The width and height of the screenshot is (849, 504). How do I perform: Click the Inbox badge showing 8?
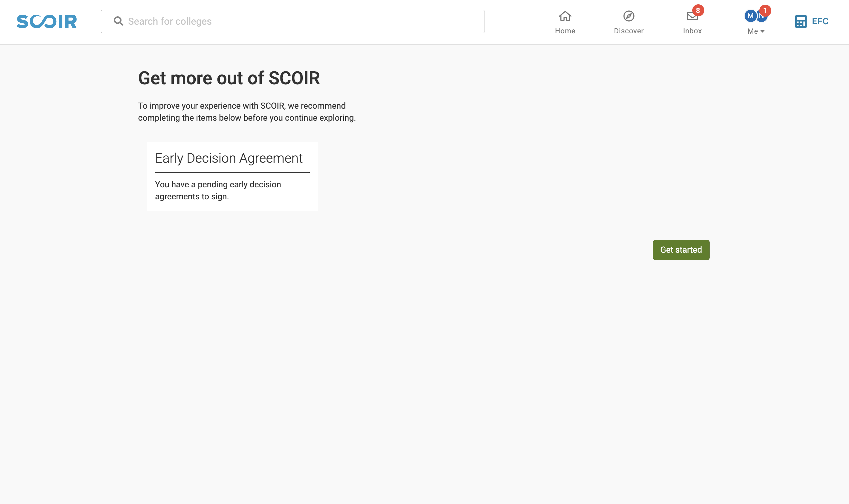pyautogui.click(x=698, y=11)
